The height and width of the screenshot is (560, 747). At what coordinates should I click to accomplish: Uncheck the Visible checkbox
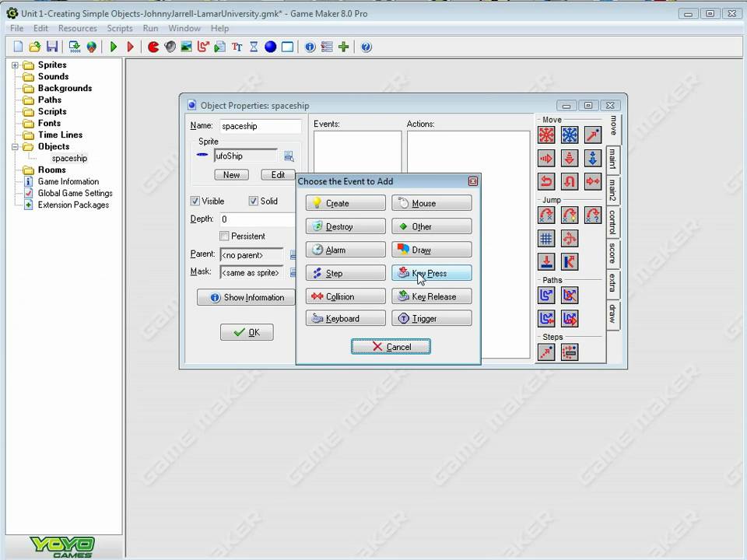tap(195, 201)
